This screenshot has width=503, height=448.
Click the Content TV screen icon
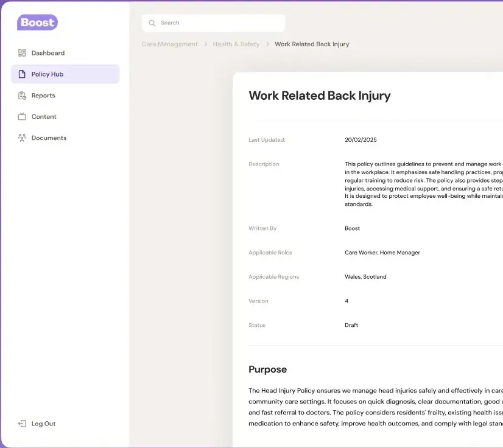coord(22,117)
